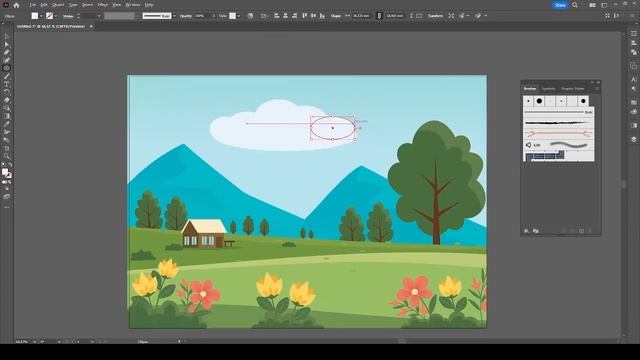The width and height of the screenshot is (640, 360).
Task: Open Brushes panel flyout menu
Action: 597,89
